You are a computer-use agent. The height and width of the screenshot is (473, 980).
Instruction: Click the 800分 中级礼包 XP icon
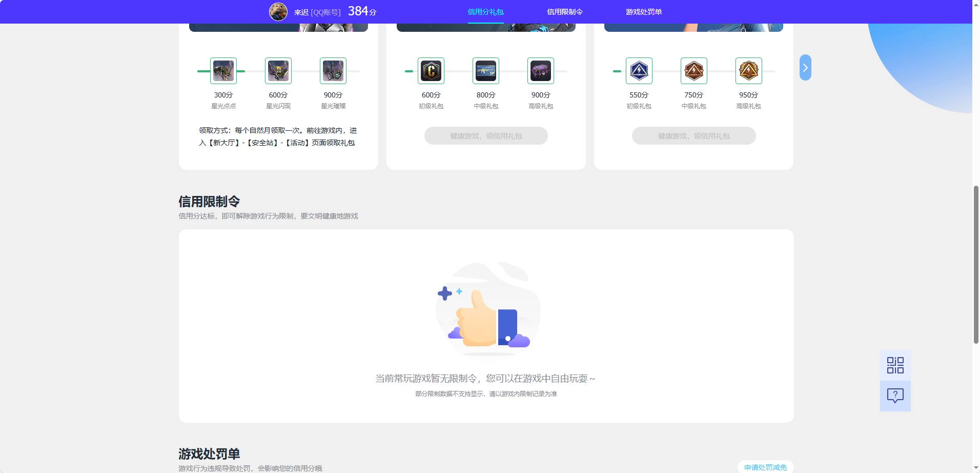486,71
